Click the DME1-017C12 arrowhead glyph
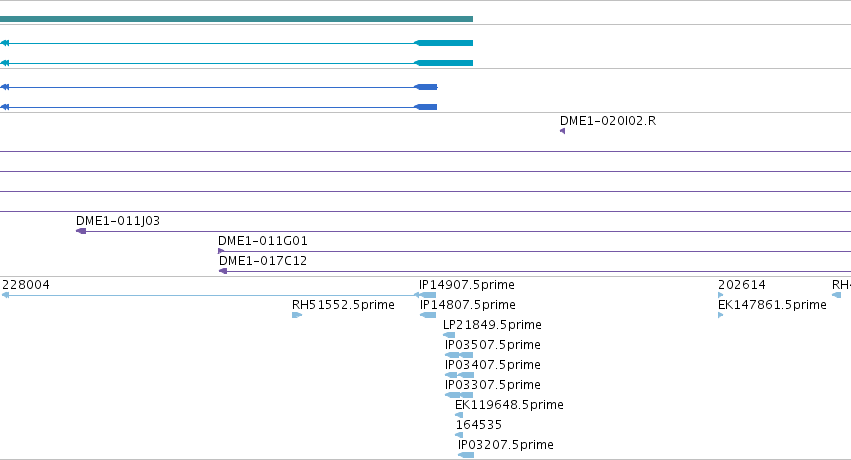 pos(223,271)
